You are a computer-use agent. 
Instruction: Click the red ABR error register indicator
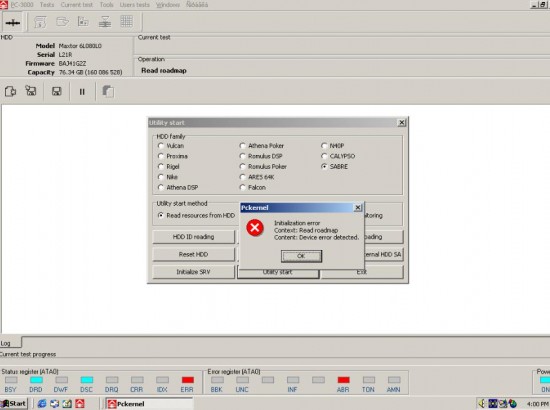343,380
